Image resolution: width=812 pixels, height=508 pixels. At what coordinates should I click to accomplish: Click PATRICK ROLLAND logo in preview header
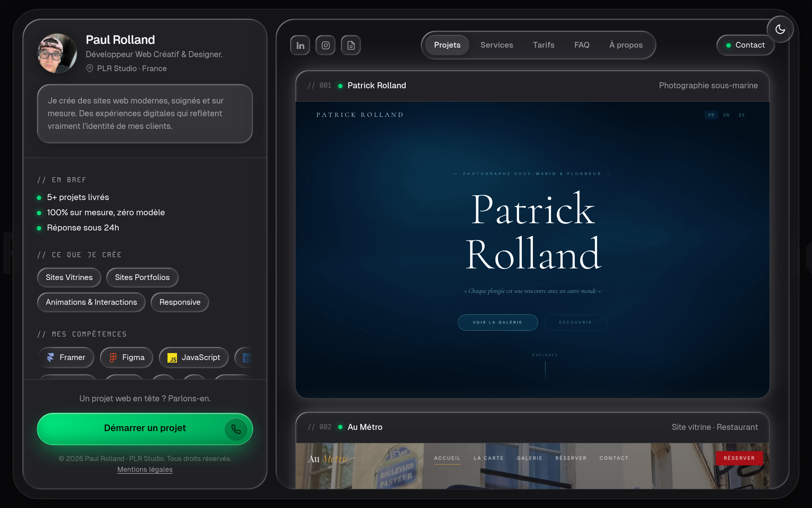[360, 115]
